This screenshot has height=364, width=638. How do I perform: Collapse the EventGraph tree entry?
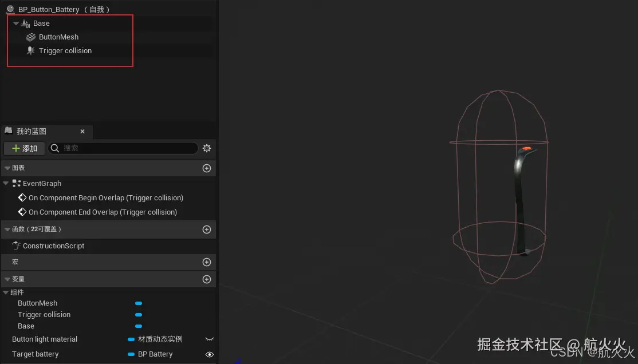click(x=5, y=183)
